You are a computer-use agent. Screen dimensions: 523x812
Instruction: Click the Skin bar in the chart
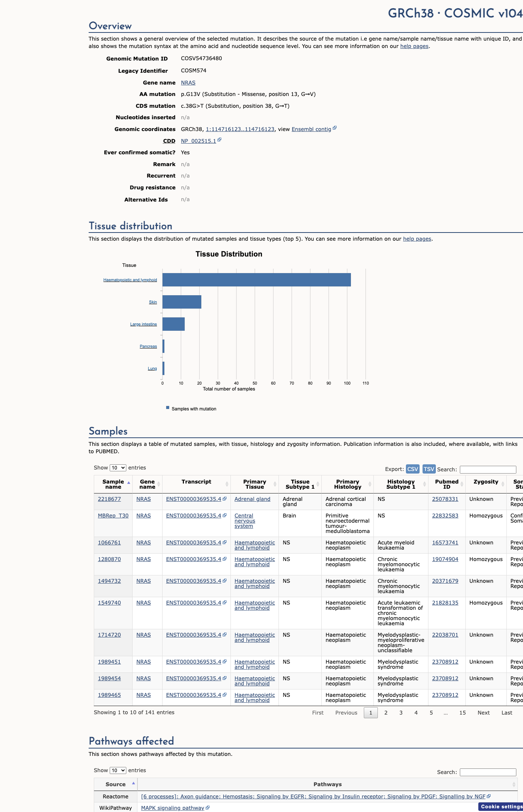point(182,302)
